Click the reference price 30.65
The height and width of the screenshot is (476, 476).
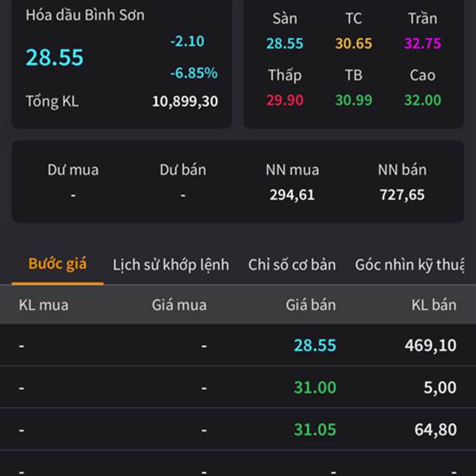(354, 44)
